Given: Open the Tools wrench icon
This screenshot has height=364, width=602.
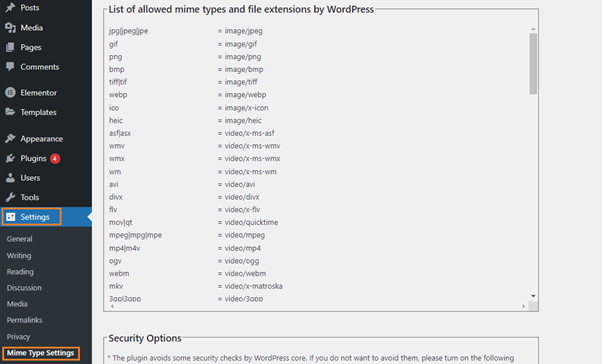Looking at the screenshot, I should pyautogui.click(x=10, y=197).
